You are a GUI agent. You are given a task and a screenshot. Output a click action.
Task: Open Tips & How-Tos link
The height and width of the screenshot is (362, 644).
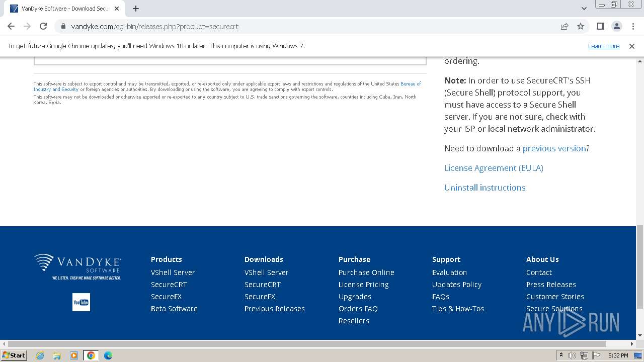click(x=458, y=309)
